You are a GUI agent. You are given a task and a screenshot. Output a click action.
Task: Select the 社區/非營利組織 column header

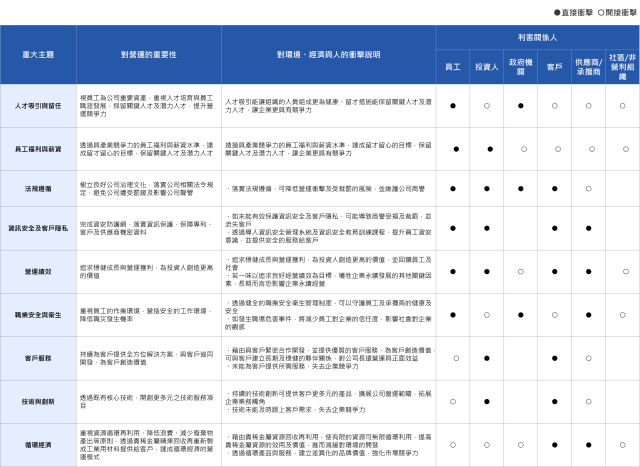(622, 66)
